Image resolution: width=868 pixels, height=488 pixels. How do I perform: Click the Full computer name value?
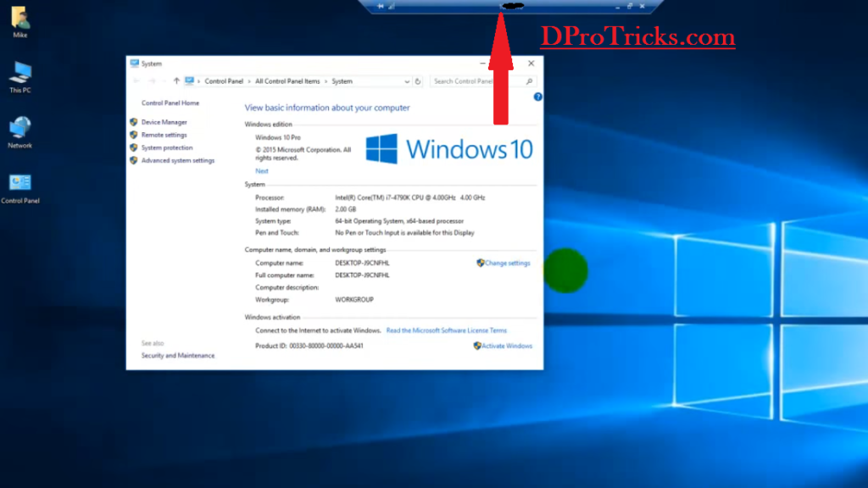362,275
